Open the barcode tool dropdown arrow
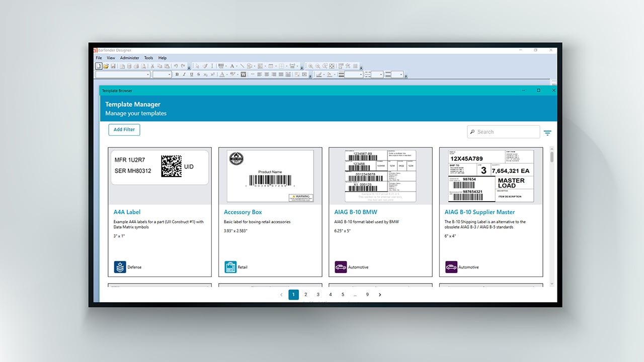This screenshot has width=644, height=362. (x=226, y=66)
